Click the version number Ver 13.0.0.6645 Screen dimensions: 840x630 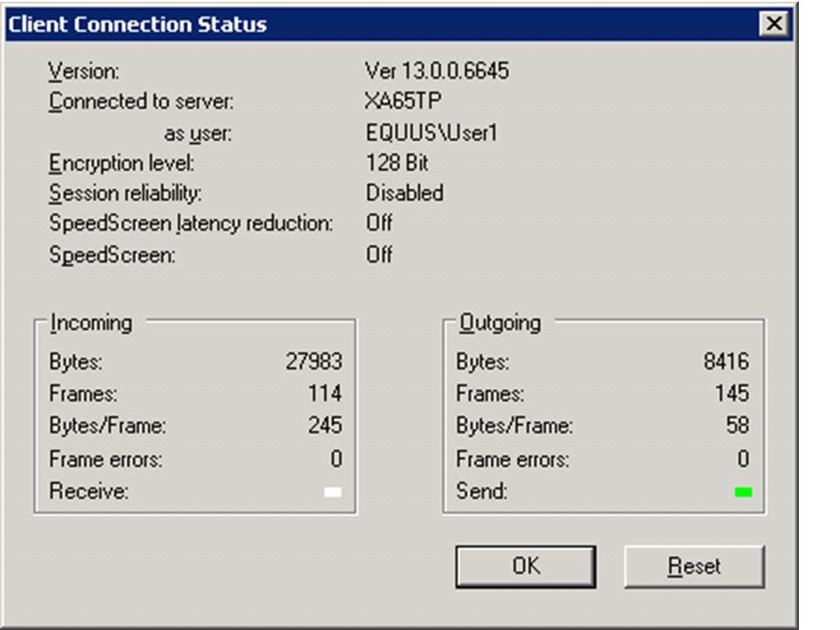(437, 71)
